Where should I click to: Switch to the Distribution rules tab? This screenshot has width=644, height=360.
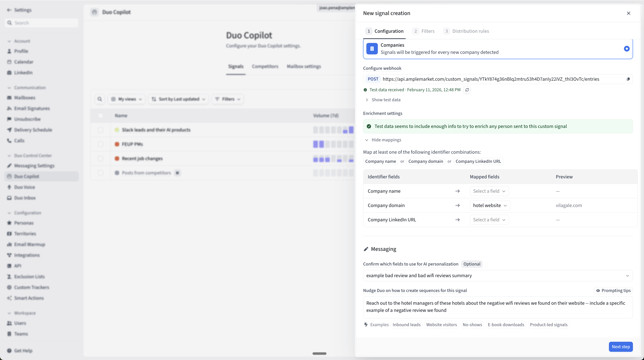pyautogui.click(x=466, y=31)
